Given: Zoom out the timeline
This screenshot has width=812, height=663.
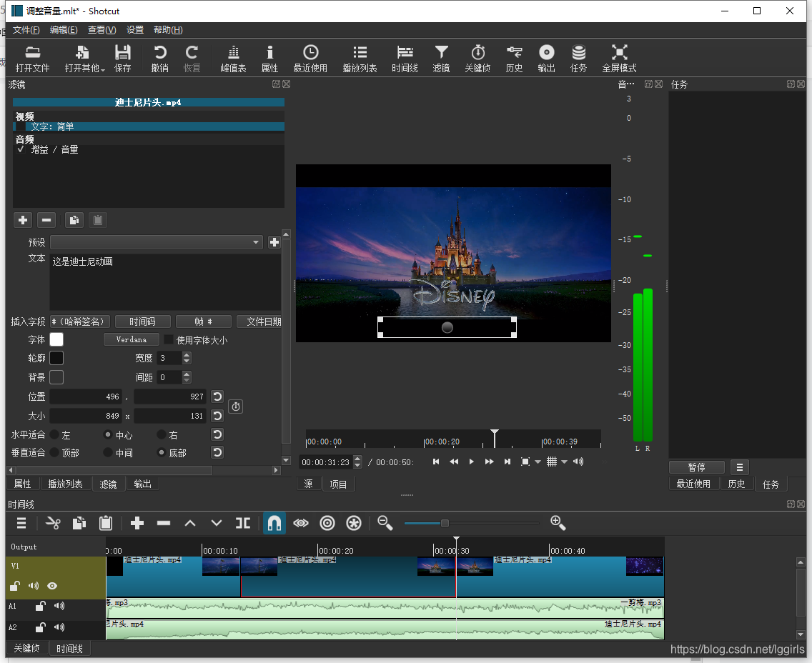Looking at the screenshot, I should tap(385, 523).
